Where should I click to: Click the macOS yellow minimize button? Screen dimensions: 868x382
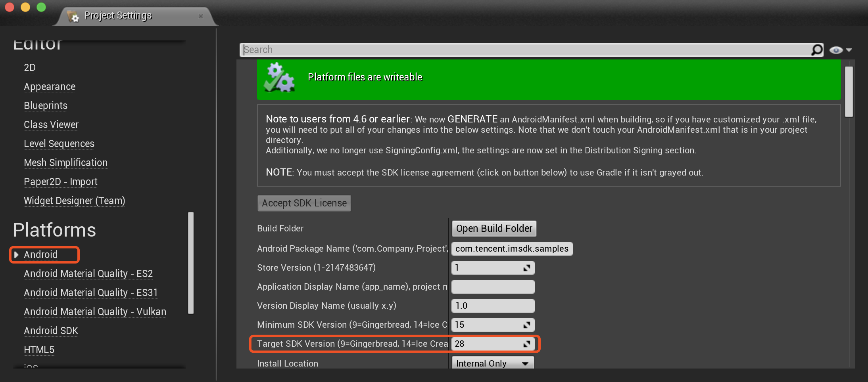[25, 7]
